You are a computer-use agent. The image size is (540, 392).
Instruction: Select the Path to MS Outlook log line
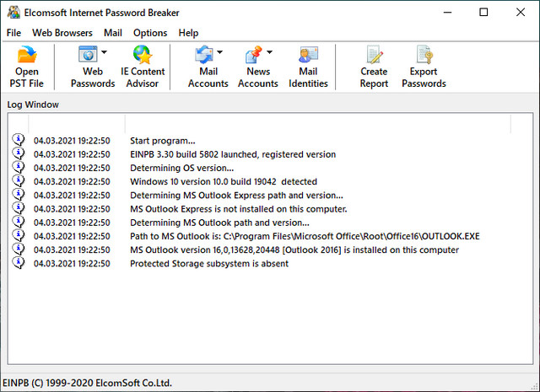304,236
